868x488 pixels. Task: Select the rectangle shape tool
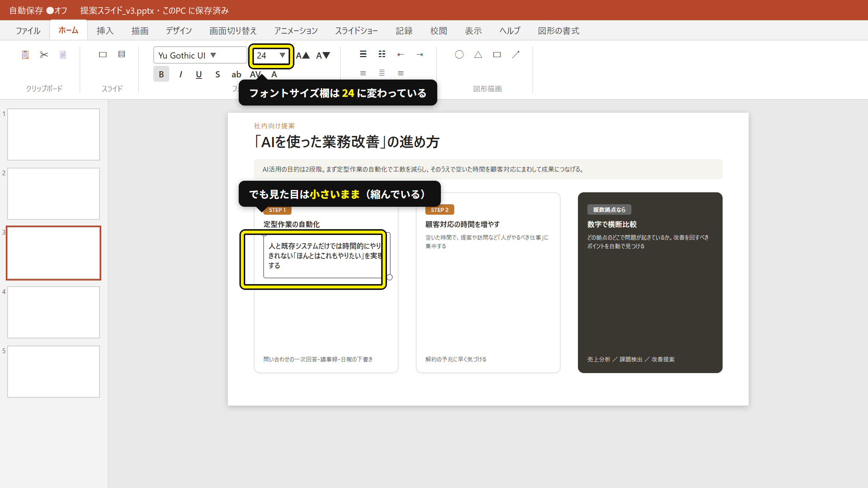coord(497,55)
